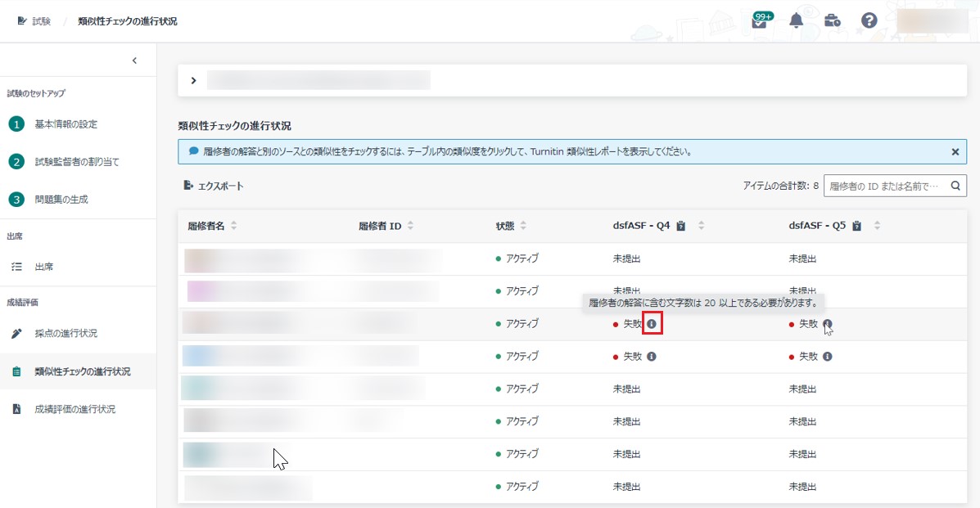Sort by 状態 column
The height and width of the screenshot is (508, 980).
pyautogui.click(x=523, y=226)
